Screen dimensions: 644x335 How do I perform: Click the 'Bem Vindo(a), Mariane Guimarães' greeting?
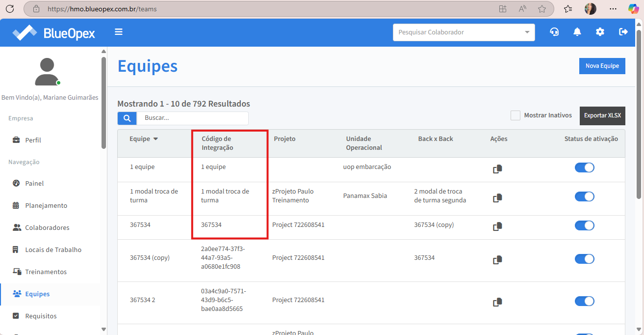point(50,97)
